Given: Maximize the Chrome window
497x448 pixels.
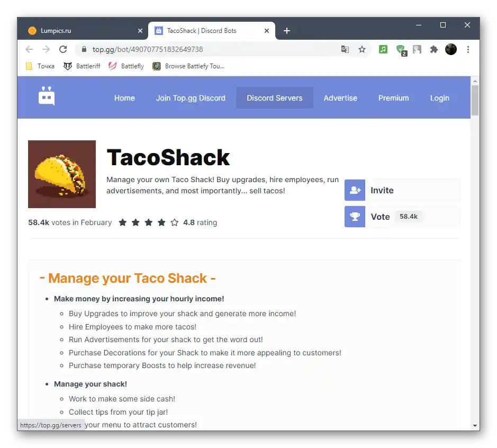Looking at the screenshot, I should pos(443,25).
